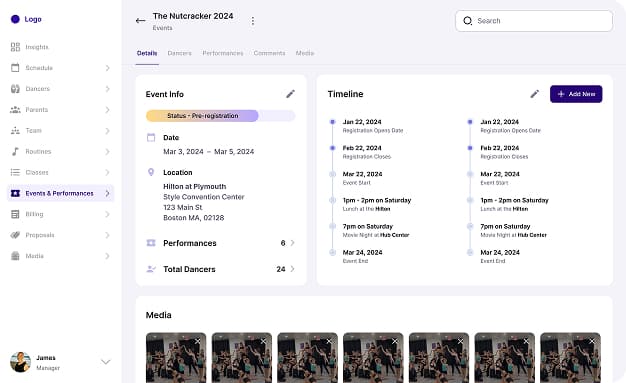This screenshot has width=626, height=383.
Task: Click the Logo text link
Action: click(33, 19)
